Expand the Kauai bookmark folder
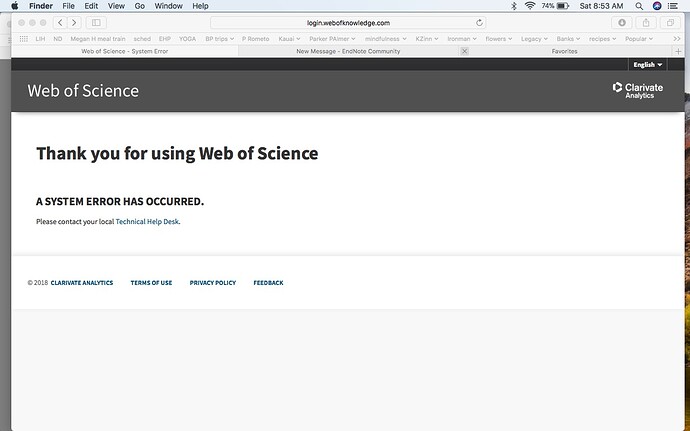The height and width of the screenshot is (431, 690). tap(289, 39)
